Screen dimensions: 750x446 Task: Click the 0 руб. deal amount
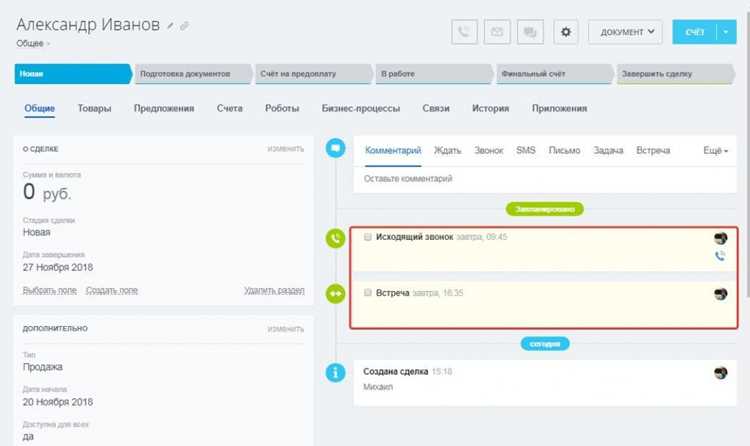47,192
